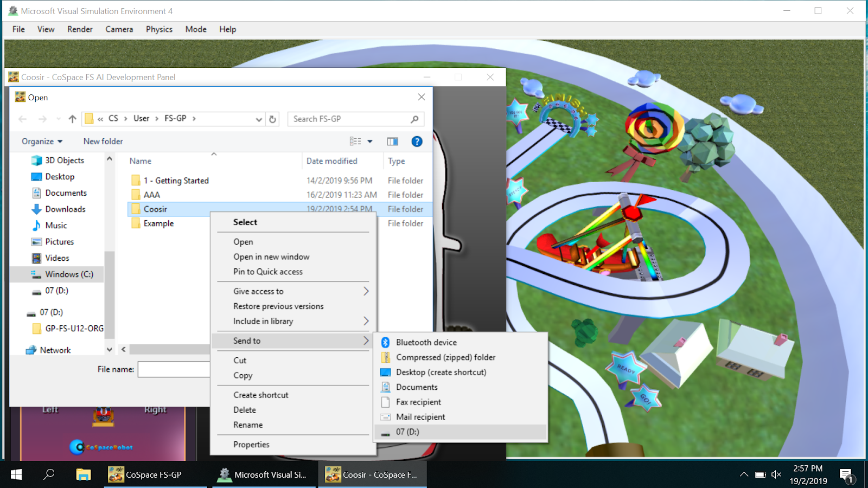Expand the address bar history dropdown
The image size is (868, 488).
(x=259, y=119)
